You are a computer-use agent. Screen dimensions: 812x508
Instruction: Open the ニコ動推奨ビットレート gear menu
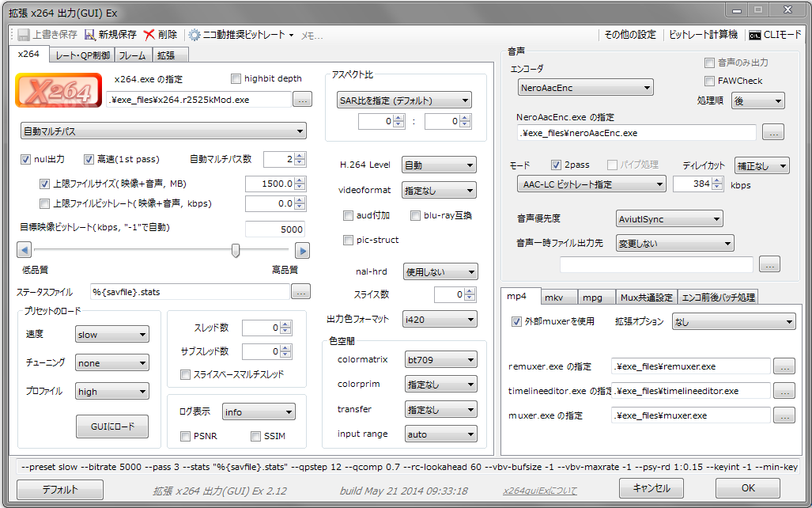pyautogui.click(x=241, y=35)
